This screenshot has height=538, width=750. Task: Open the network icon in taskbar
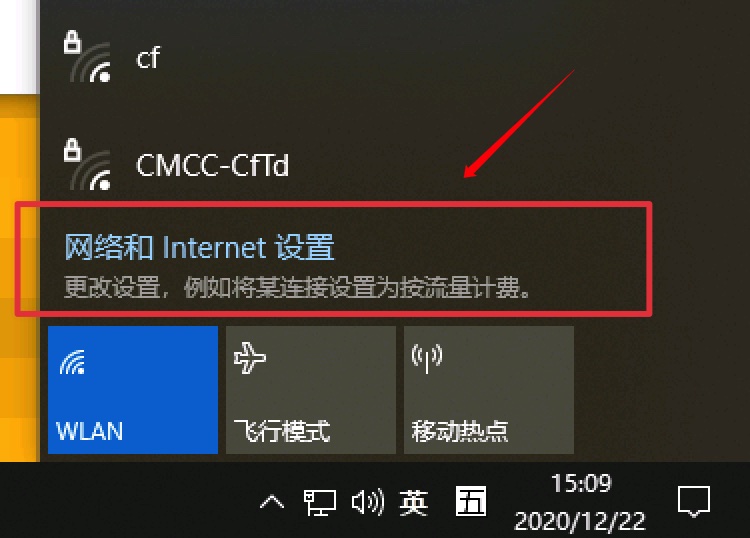[320, 503]
